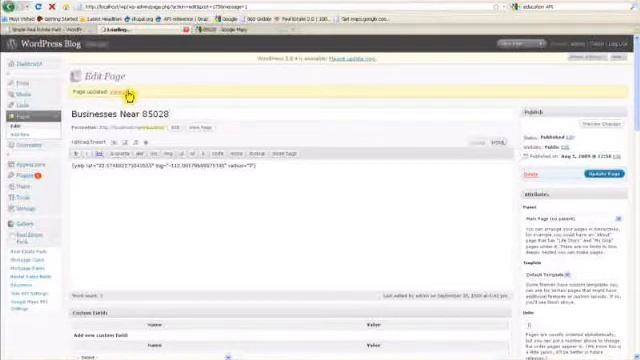Click the permalink Edit button
This screenshot has height=360, width=640.
click(175, 128)
